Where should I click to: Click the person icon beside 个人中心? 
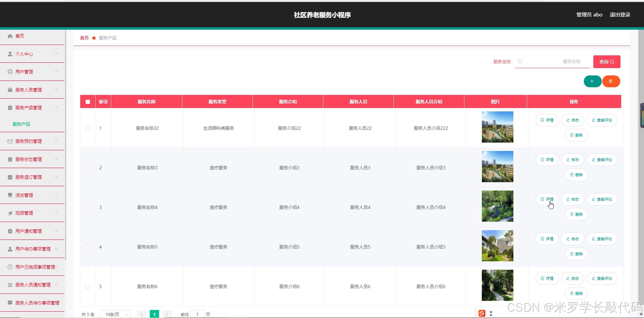click(10, 54)
